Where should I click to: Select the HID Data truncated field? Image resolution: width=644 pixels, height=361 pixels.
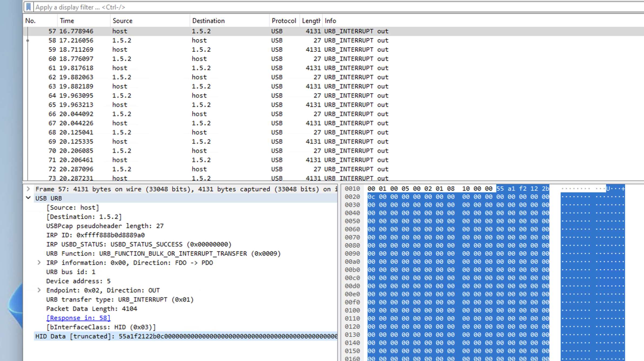(186, 336)
